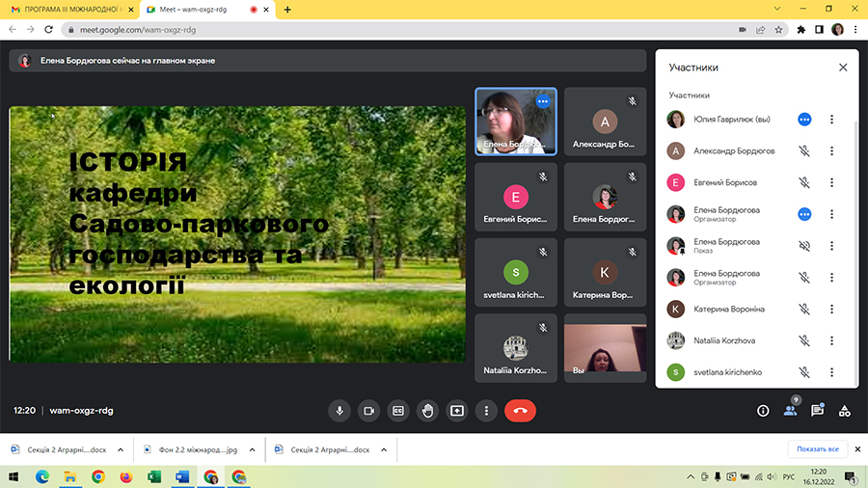868x488 pixels.
Task: Click the present screen icon
Action: point(457,410)
